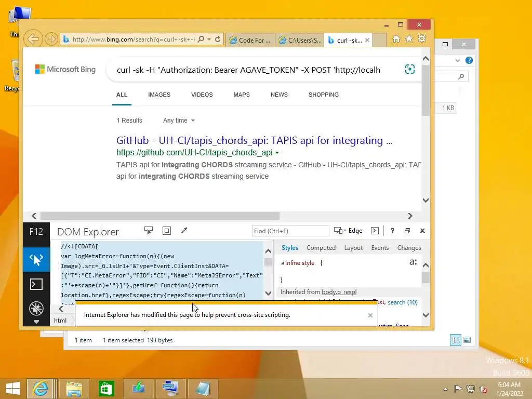This screenshot has width=532, height=399.
Task: Go back with the IE back arrow
Action: coord(33,39)
